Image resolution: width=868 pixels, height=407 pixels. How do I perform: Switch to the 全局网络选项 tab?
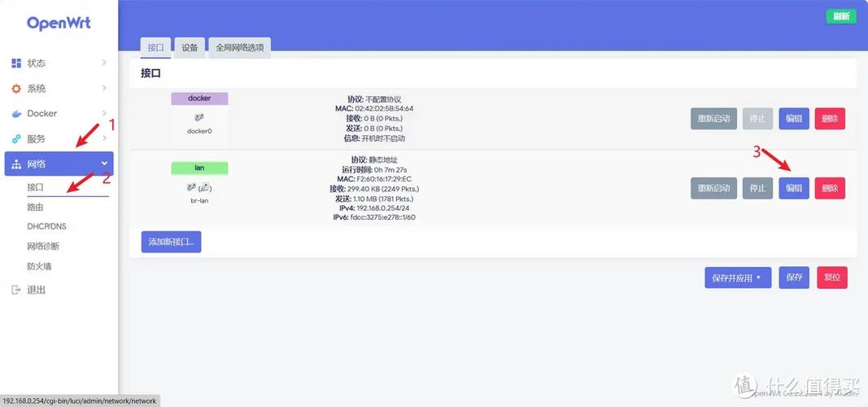point(240,48)
